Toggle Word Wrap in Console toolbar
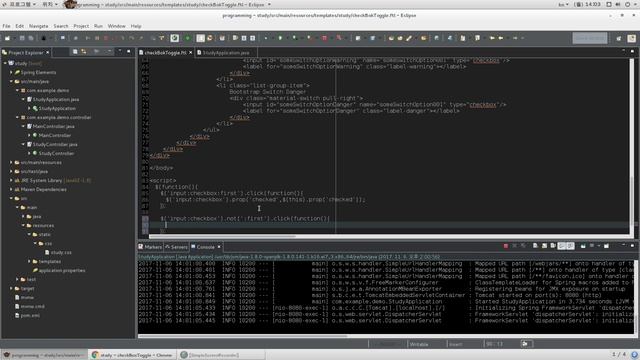Screen dimensions: 640x360 coord(553,246)
